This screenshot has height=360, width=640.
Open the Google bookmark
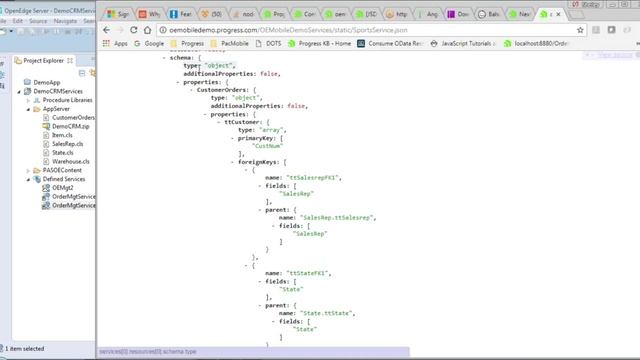tap(149, 43)
